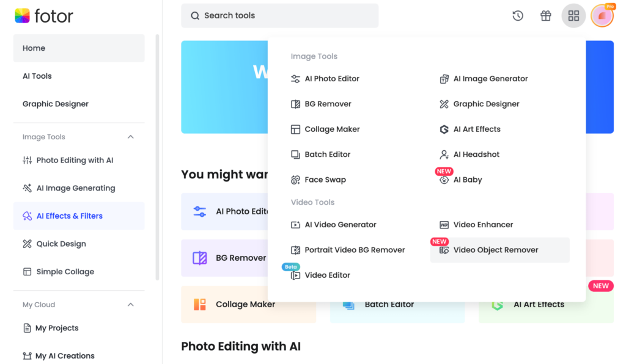Collapse the My Cloud sidebar section
Screen dimensions: 626x364
tap(130, 305)
